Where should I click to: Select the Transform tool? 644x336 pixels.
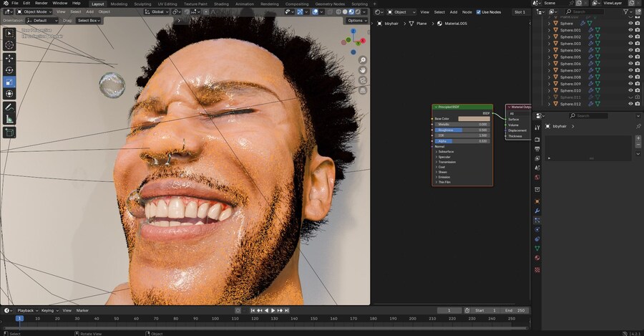point(9,94)
